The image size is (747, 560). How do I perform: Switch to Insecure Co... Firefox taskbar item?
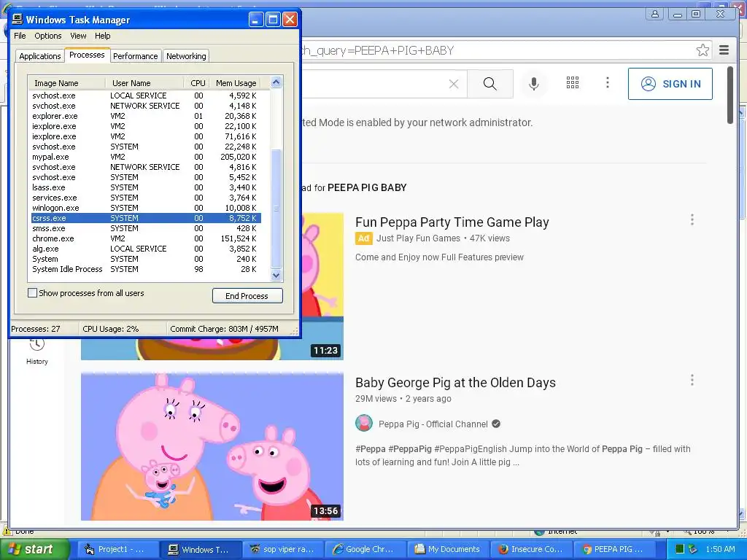[531, 549]
